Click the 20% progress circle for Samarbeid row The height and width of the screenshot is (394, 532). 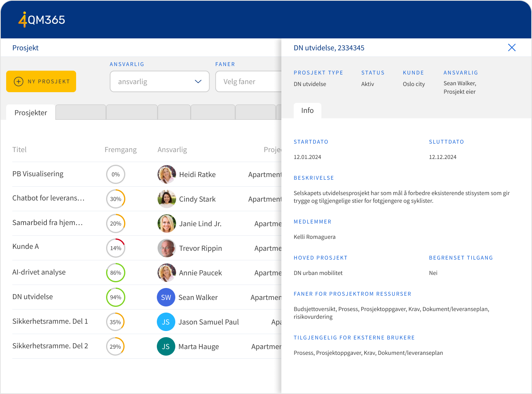point(116,223)
